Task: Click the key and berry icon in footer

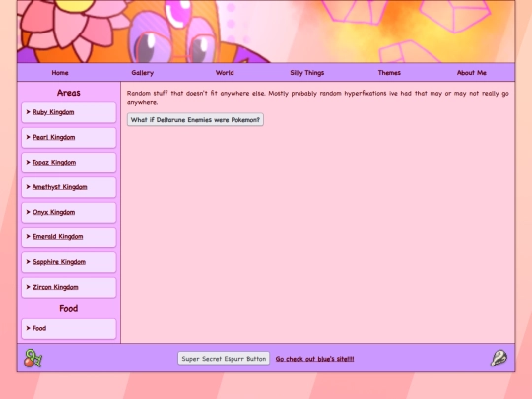Action: [x=33, y=359]
